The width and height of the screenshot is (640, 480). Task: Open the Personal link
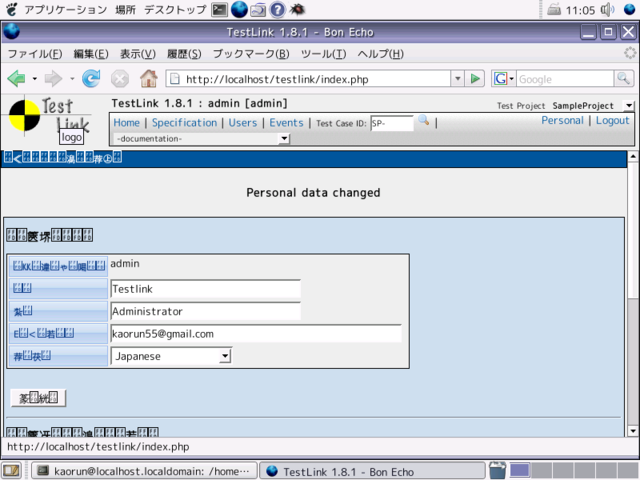pos(562,120)
